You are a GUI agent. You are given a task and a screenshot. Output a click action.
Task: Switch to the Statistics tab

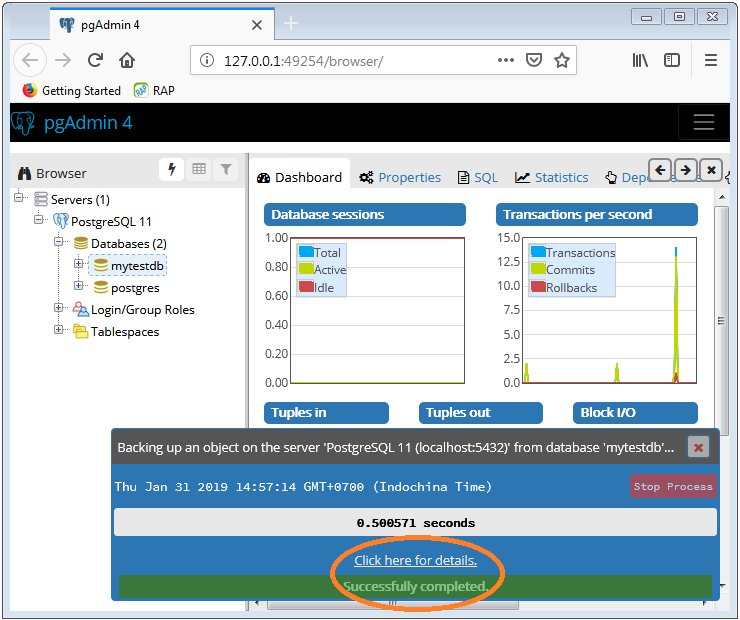click(551, 177)
